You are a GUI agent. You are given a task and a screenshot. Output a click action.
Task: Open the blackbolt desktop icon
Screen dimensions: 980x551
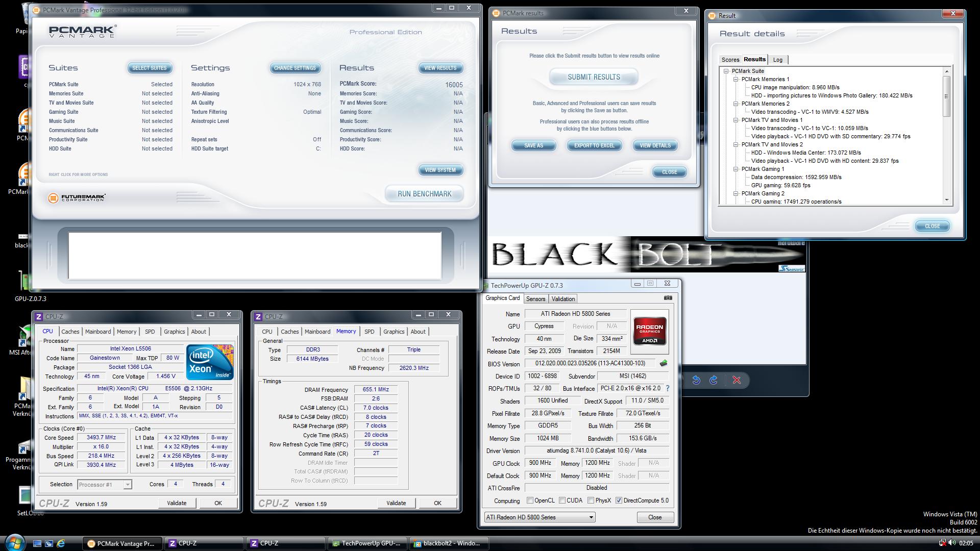coord(22,240)
